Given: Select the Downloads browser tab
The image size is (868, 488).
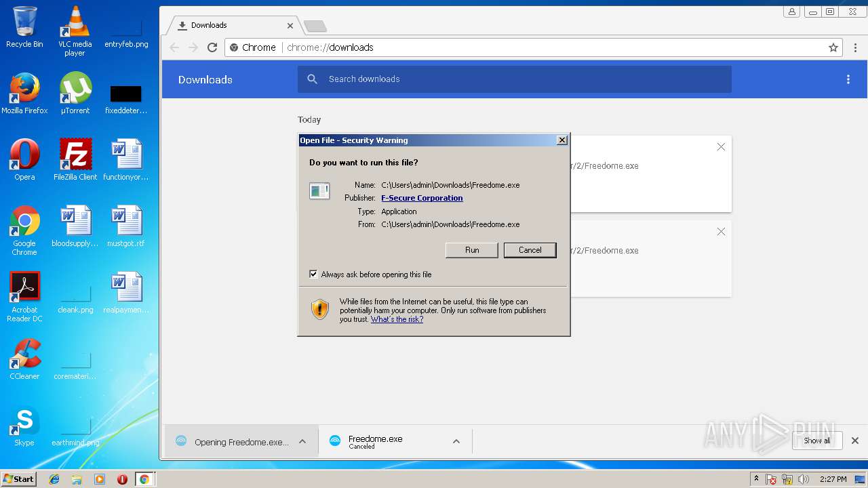Looking at the screenshot, I should tap(233, 25).
